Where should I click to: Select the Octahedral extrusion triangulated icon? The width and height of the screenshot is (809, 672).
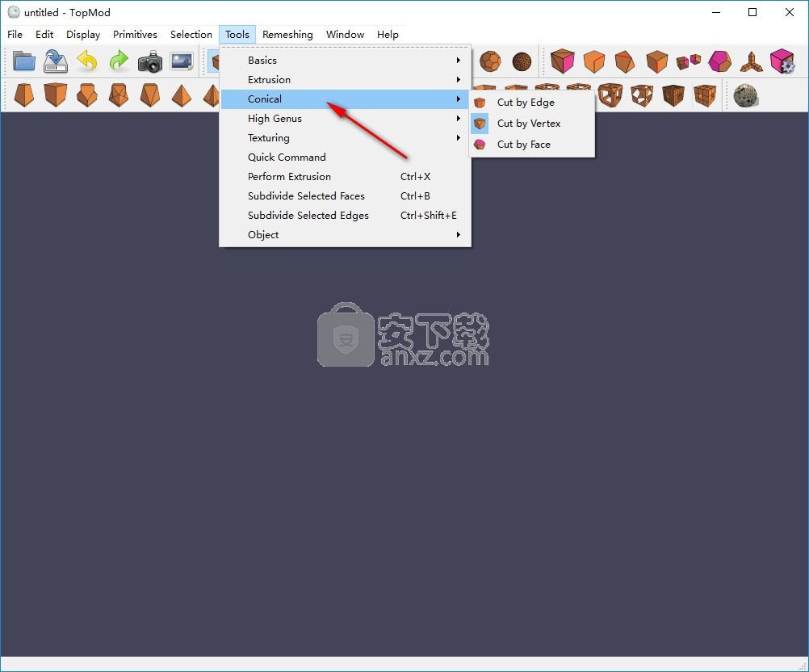click(149, 95)
